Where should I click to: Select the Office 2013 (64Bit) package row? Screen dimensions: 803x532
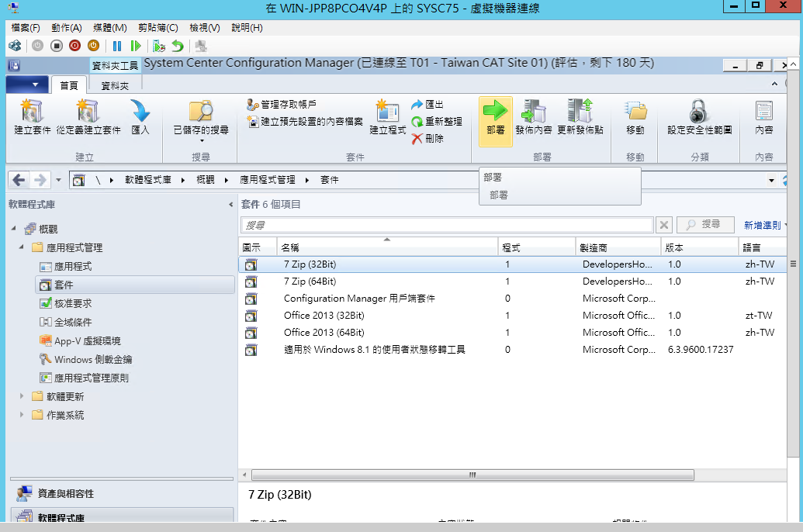512,333
